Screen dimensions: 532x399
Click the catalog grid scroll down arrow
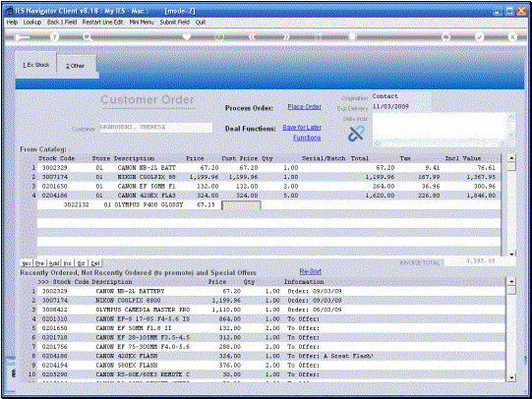[511, 254]
